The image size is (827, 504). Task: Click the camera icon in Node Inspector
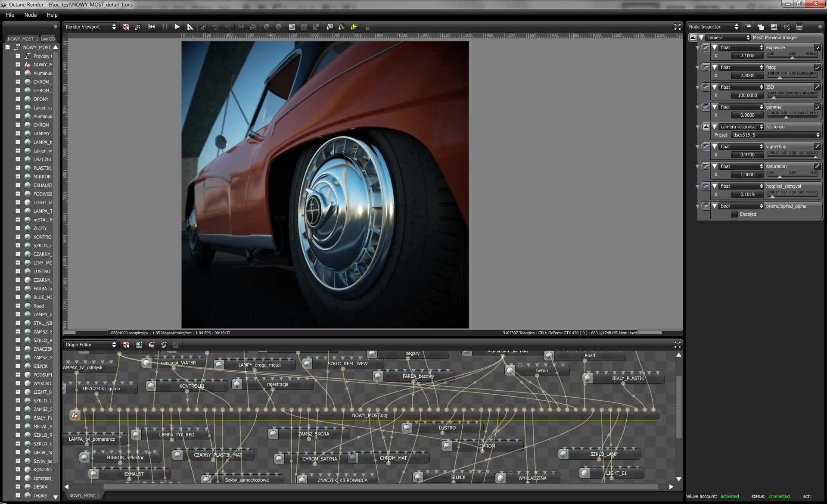pos(787,27)
